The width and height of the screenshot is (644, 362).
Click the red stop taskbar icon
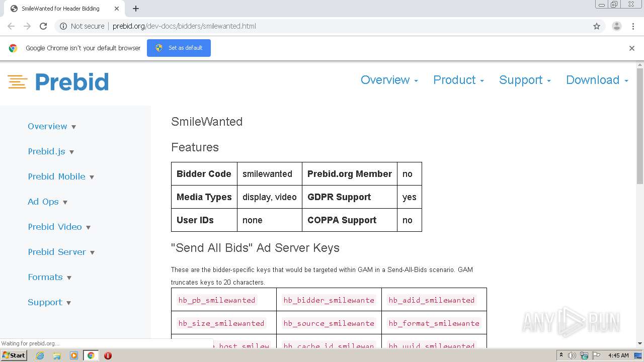coord(108,355)
